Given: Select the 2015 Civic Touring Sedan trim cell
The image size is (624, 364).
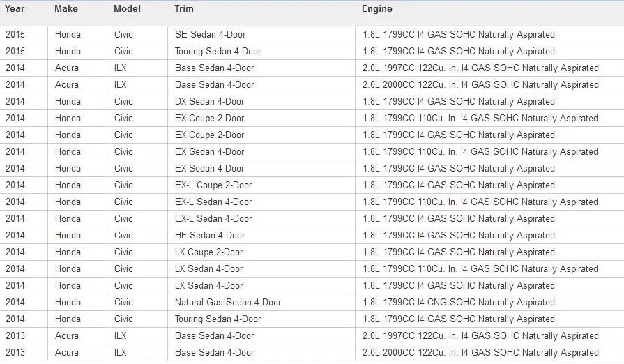Looking at the screenshot, I should pos(261,52).
